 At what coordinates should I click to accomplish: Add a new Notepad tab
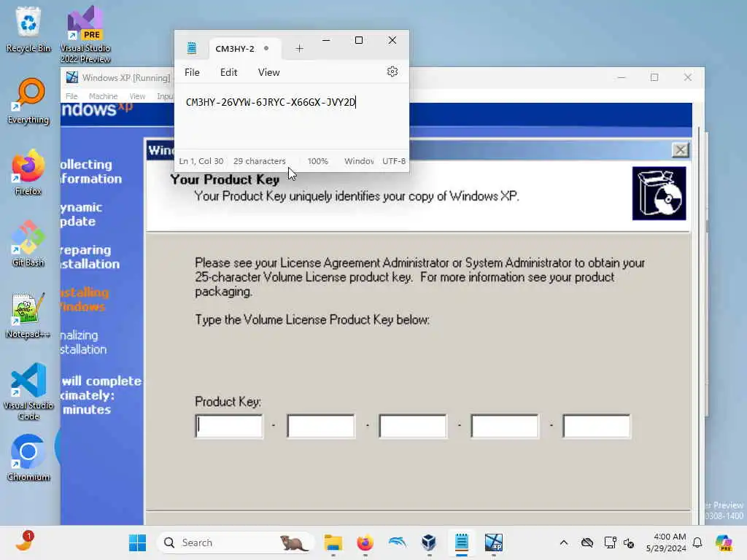pyautogui.click(x=299, y=49)
